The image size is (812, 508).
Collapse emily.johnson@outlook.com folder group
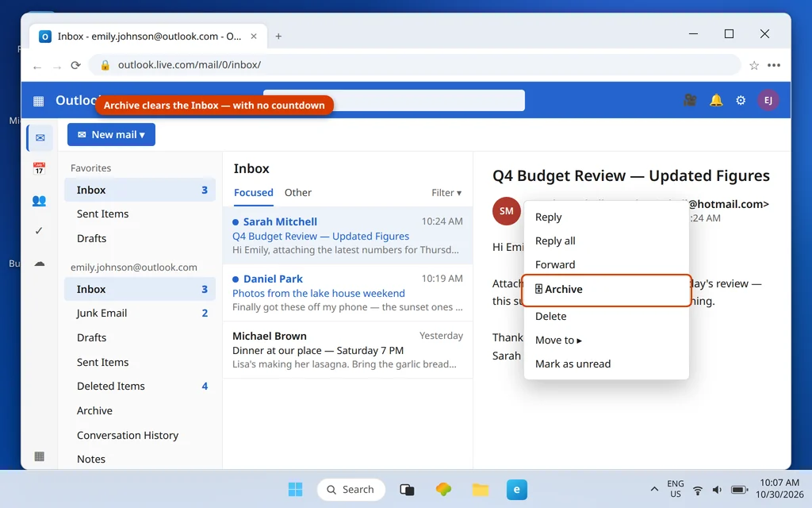coord(134,267)
